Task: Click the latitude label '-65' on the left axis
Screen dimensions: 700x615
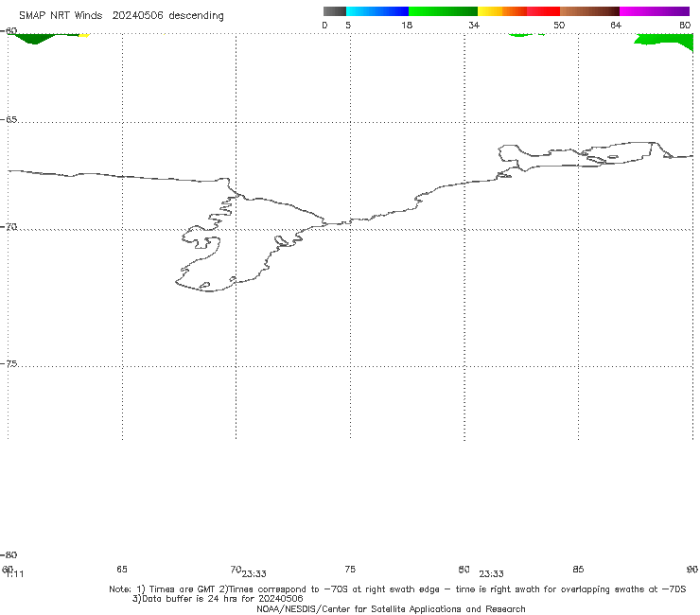Action: tap(9, 119)
